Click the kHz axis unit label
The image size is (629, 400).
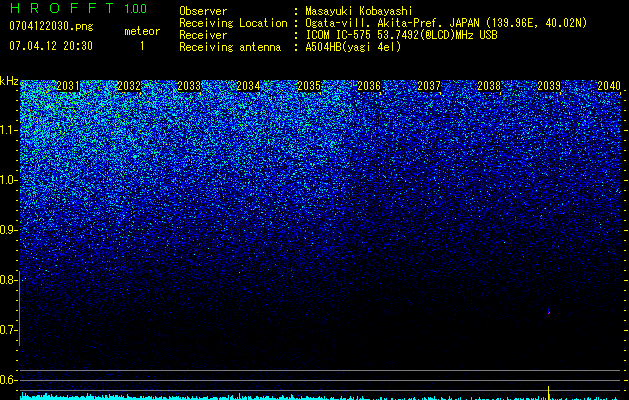9,81
